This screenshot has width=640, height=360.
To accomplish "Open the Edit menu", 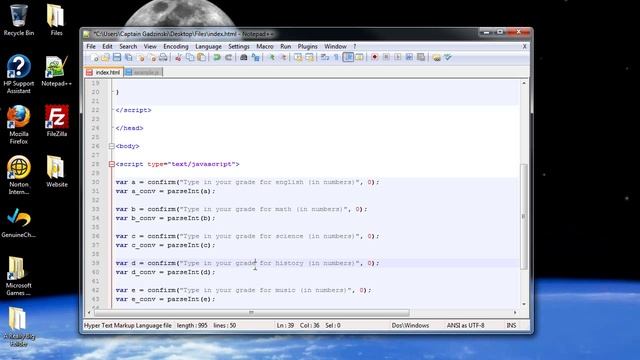I will 107,47.
